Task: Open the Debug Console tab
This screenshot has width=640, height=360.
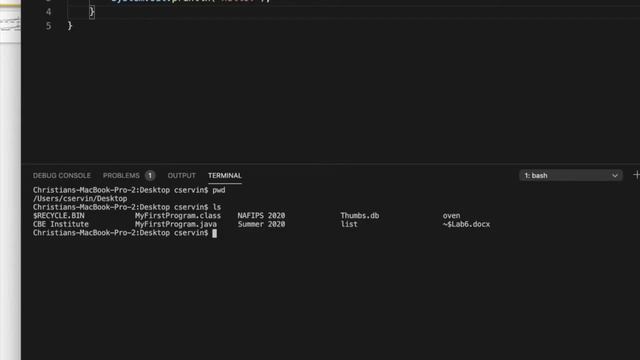Action: (62, 176)
